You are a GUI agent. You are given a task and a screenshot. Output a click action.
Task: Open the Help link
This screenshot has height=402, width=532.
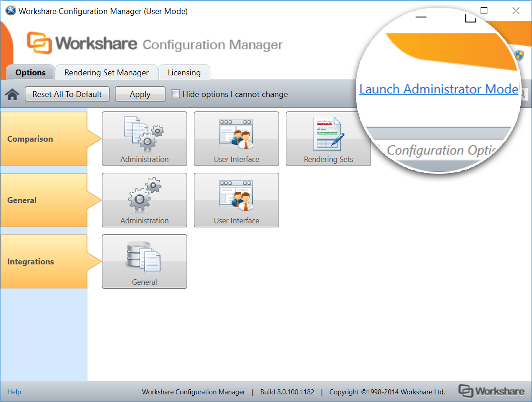coord(14,392)
